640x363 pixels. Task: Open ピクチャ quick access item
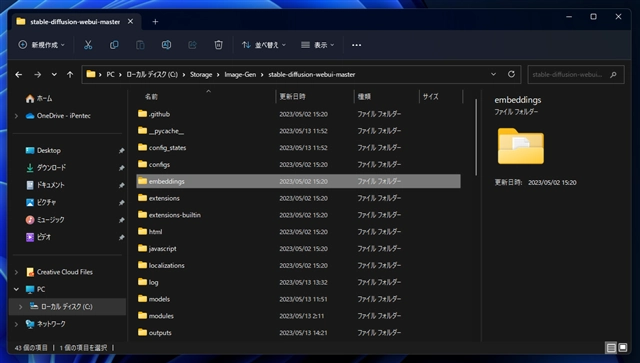41,202
